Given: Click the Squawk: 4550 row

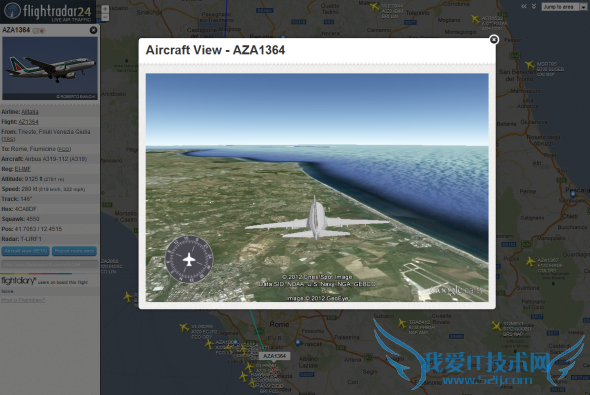Looking at the screenshot, I should coord(50,219).
